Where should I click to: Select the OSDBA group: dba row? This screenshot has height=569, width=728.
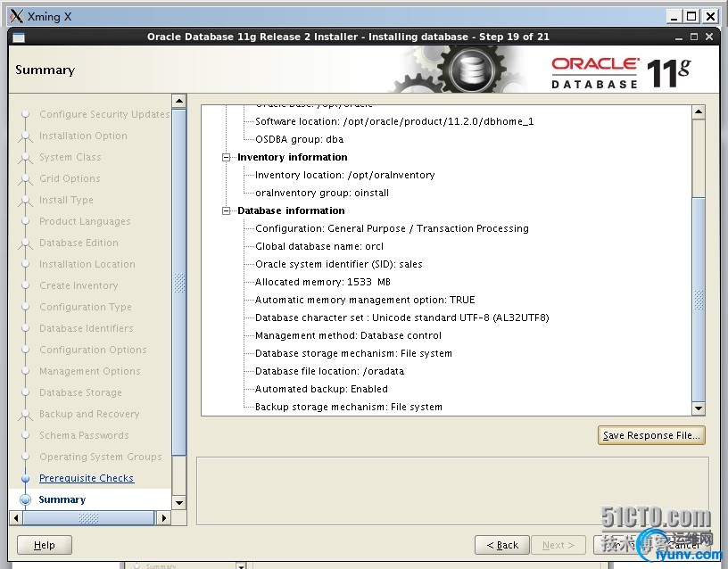[x=299, y=139]
